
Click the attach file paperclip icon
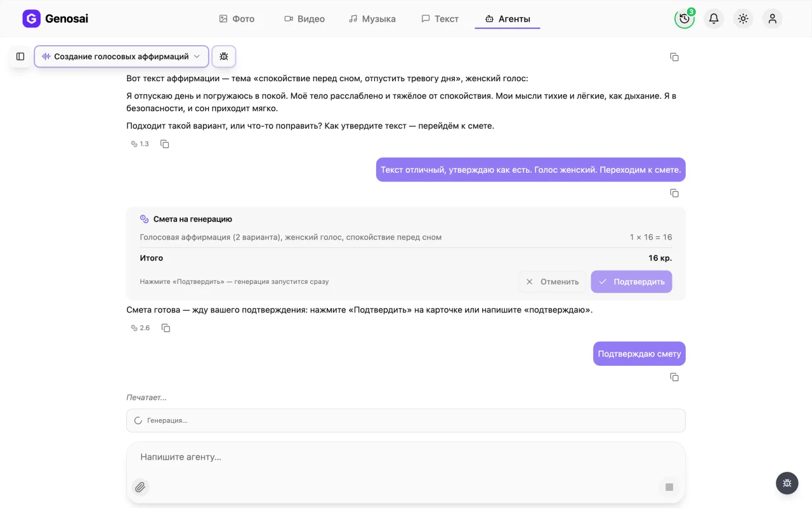pyautogui.click(x=140, y=487)
